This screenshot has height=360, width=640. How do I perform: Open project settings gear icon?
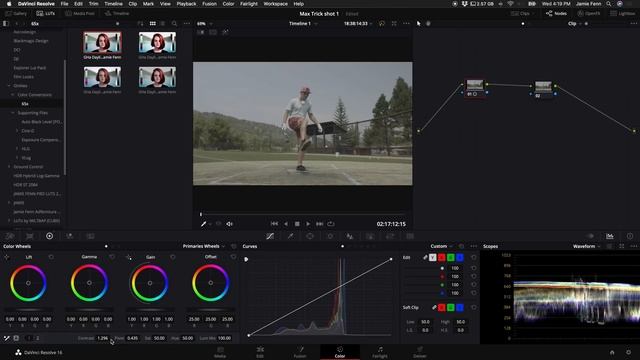pyautogui.click(x=629, y=352)
